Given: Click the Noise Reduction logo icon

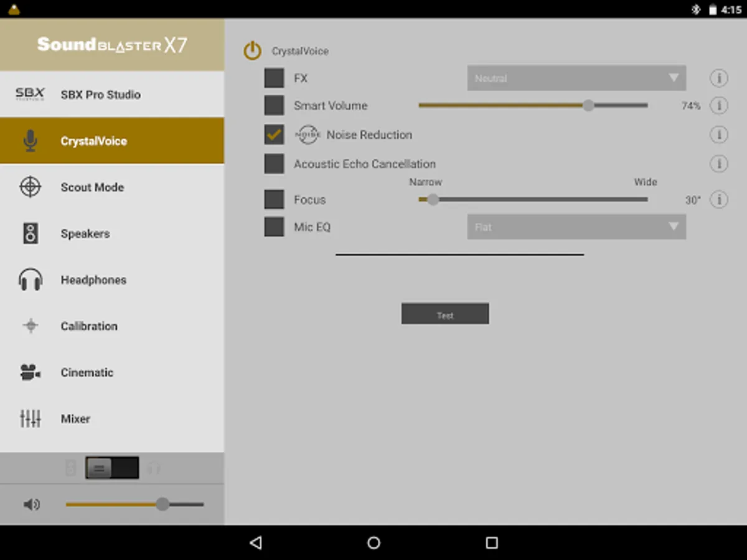Looking at the screenshot, I should [x=307, y=134].
